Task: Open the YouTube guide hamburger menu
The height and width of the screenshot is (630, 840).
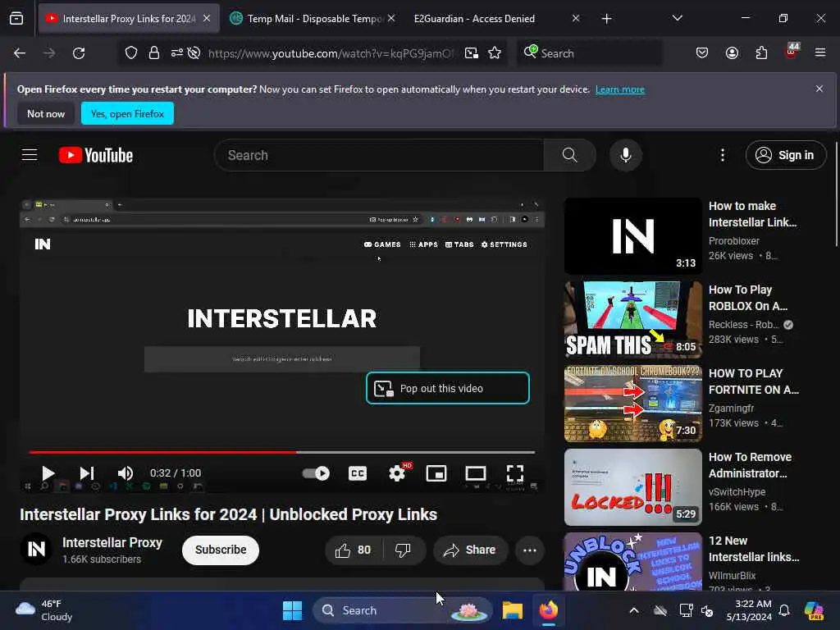Action: click(30, 155)
